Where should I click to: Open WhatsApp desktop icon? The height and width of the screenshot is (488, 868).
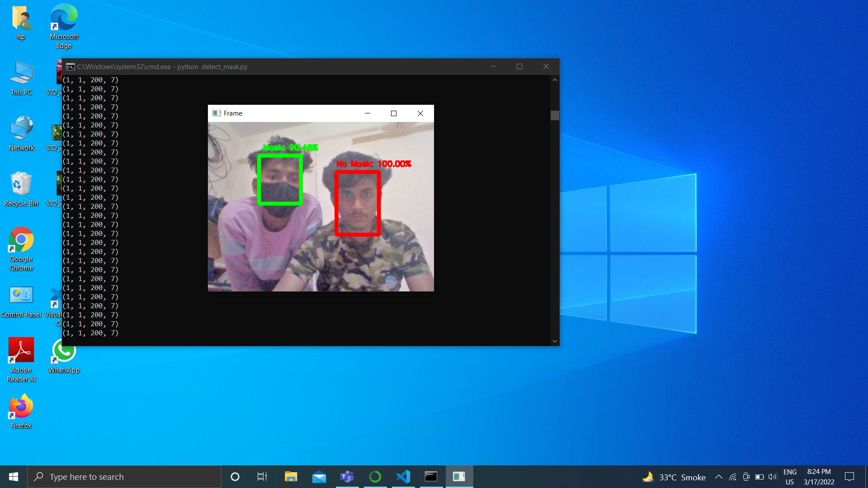(63, 352)
